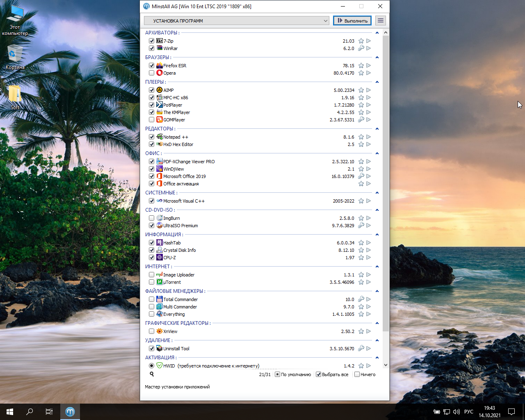Check the Ничего checkbox
525x420 pixels.
point(357,374)
